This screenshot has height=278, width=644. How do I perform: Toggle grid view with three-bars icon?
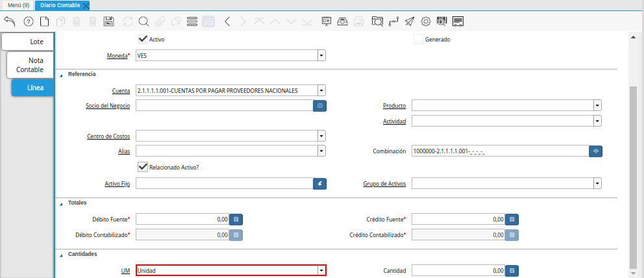(192, 21)
